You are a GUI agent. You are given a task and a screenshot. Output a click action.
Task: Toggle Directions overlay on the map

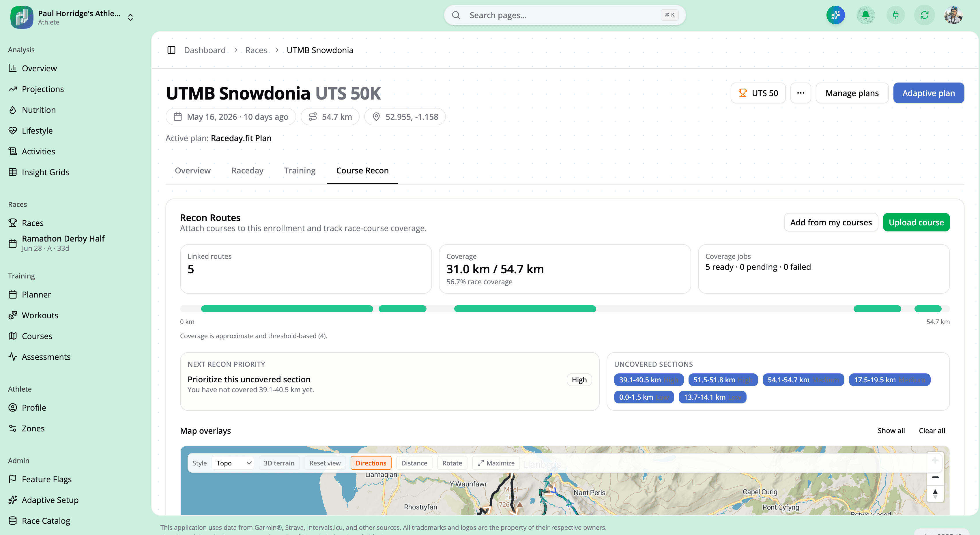point(371,463)
